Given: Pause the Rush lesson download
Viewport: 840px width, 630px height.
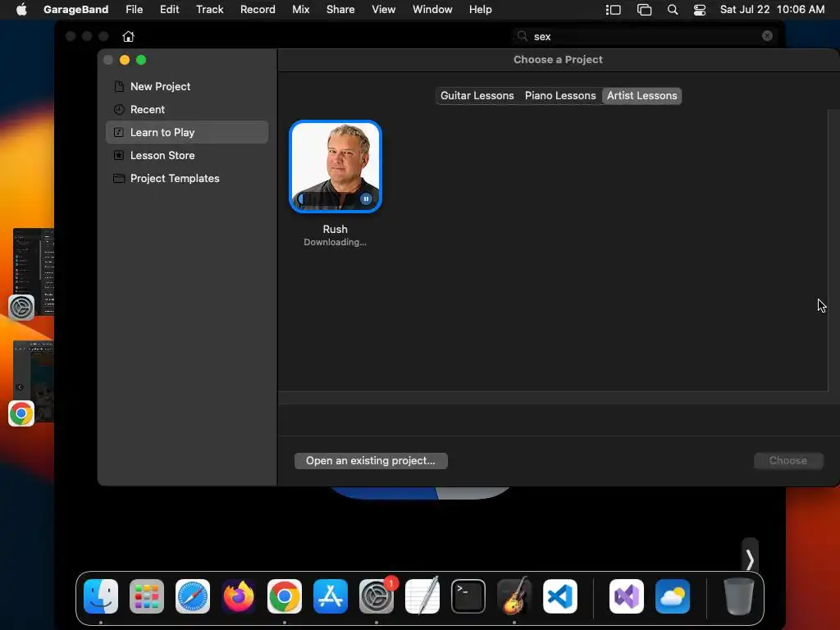Looking at the screenshot, I should click(366, 199).
